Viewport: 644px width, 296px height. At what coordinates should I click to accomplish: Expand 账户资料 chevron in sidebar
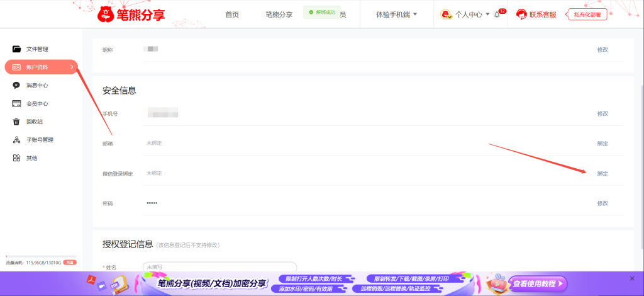pos(72,67)
